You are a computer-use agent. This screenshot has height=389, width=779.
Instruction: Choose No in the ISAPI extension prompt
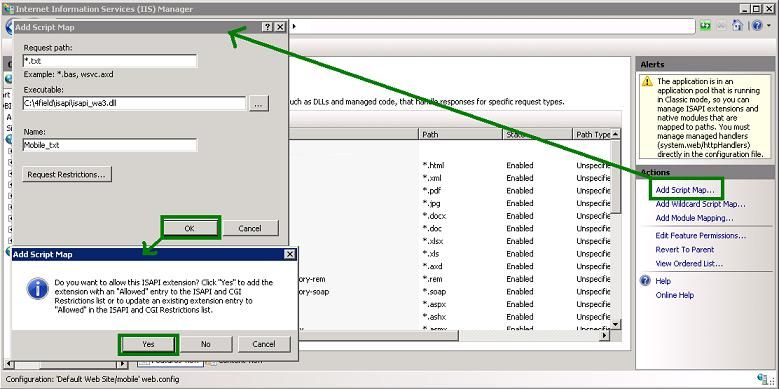click(x=206, y=344)
